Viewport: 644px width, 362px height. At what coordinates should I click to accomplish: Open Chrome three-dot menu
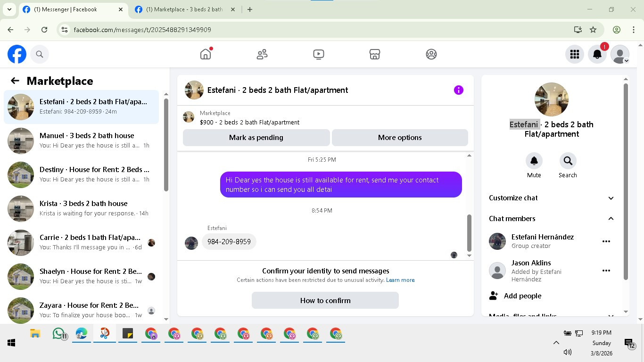coord(634,30)
